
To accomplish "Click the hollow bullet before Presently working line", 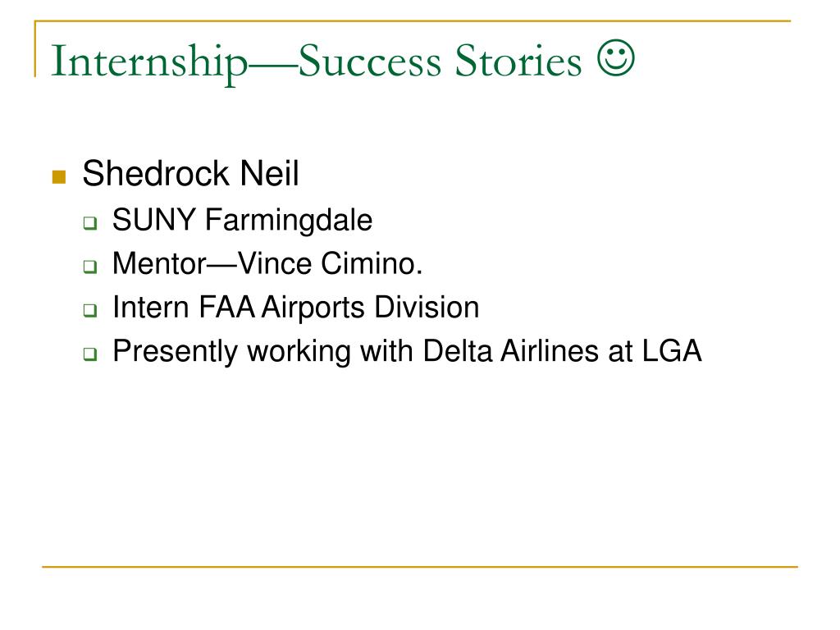I will pyautogui.click(x=90, y=354).
